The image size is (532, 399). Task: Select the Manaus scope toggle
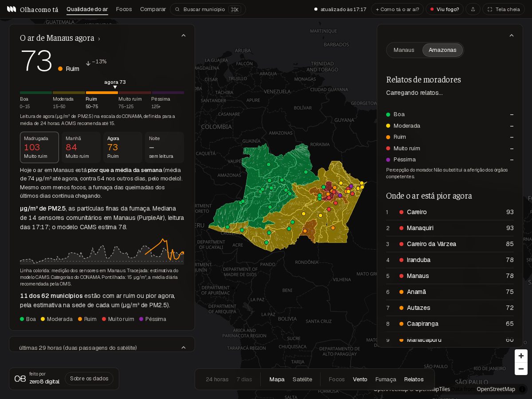click(x=404, y=50)
